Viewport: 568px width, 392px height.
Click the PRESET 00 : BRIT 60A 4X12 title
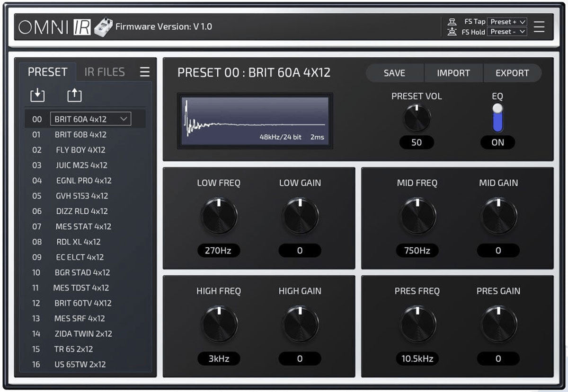click(x=254, y=73)
